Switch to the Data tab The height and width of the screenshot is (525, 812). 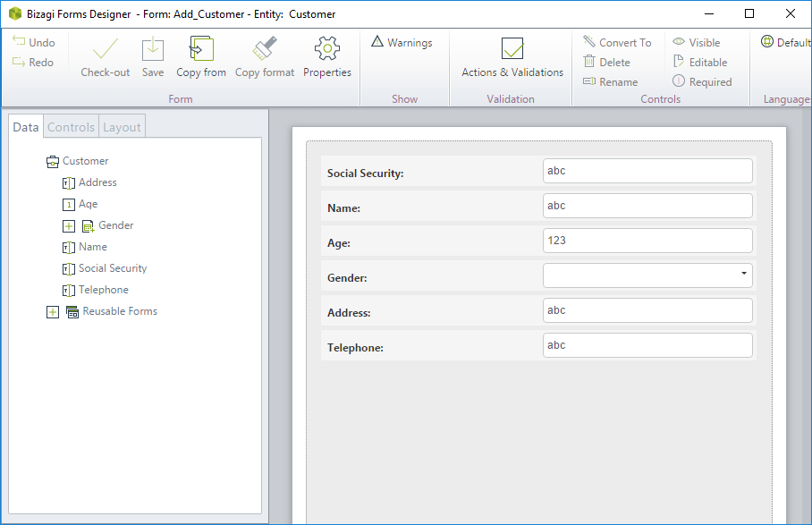click(26, 127)
